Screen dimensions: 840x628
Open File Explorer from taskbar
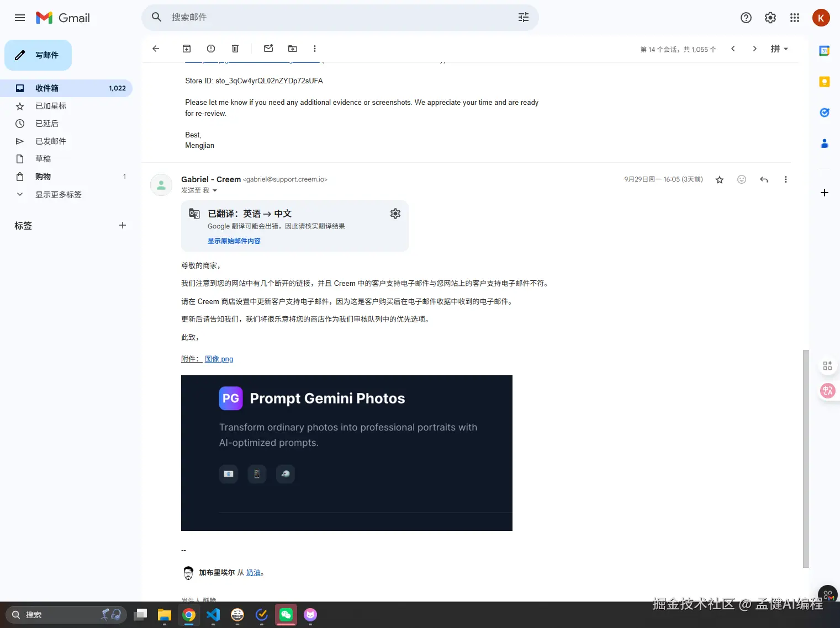(165, 615)
